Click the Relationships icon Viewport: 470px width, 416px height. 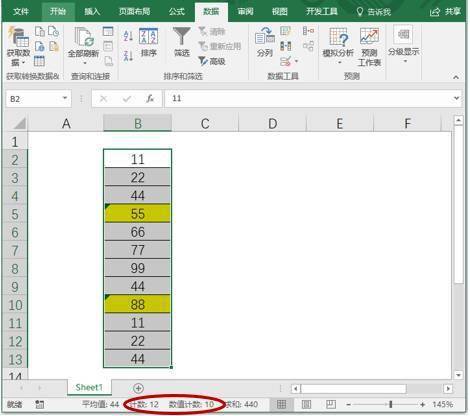[308, 46]
